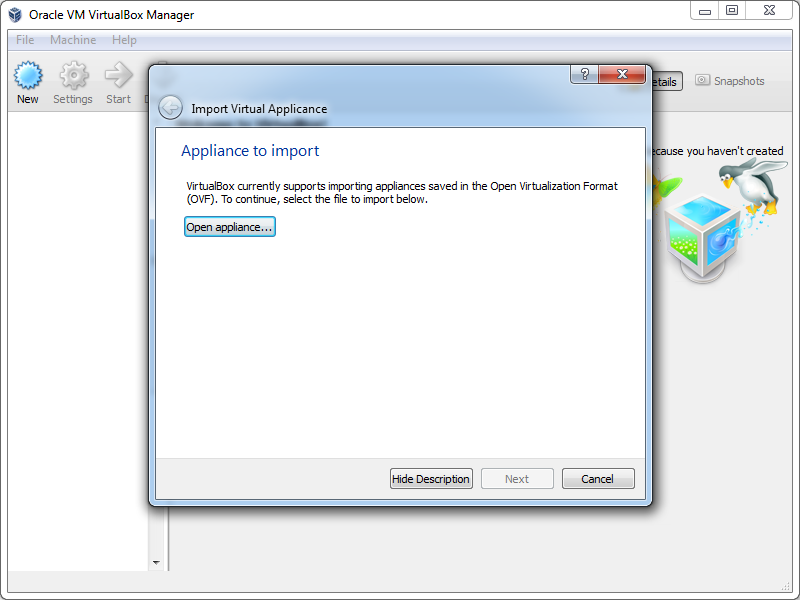Maximize the VirtualBox Manager window
This screenshot has height=600, width=800.
coord(732,10)
